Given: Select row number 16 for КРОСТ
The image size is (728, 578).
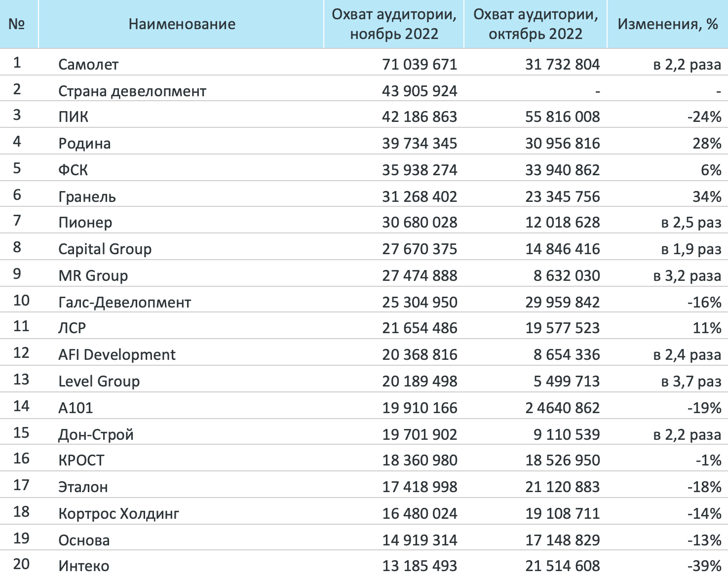Looking at the screenshot, I should point(21,459).
